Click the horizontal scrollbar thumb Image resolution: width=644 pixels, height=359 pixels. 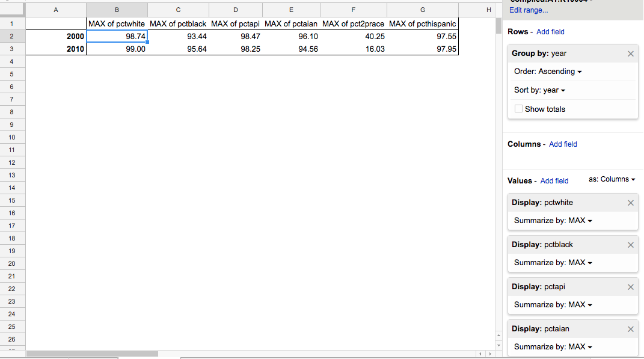(x=93, y=354)
